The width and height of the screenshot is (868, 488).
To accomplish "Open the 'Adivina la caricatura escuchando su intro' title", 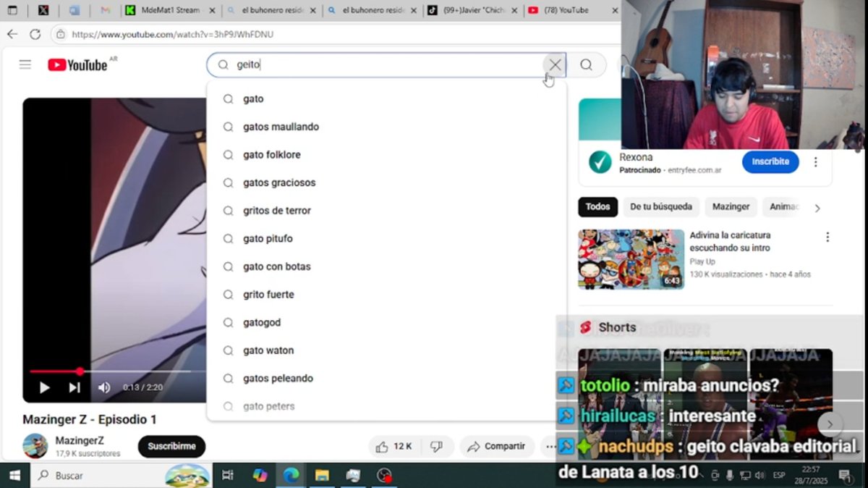I will tap(730, 241).
